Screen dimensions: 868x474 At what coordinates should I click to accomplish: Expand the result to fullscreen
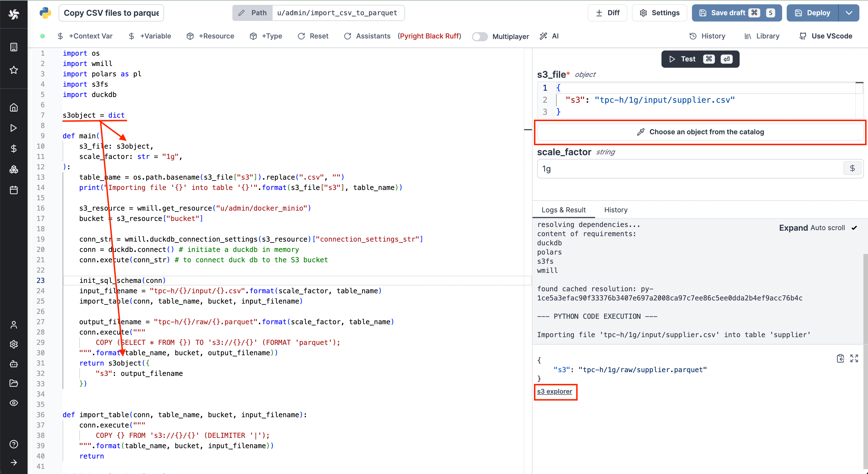coord(855,359)
